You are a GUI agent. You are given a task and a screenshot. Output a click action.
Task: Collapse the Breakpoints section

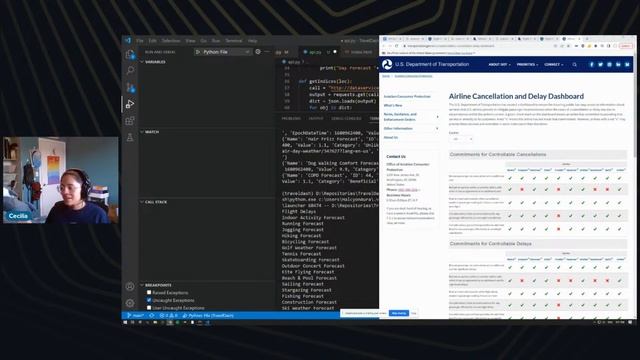[x=142, y=285]
